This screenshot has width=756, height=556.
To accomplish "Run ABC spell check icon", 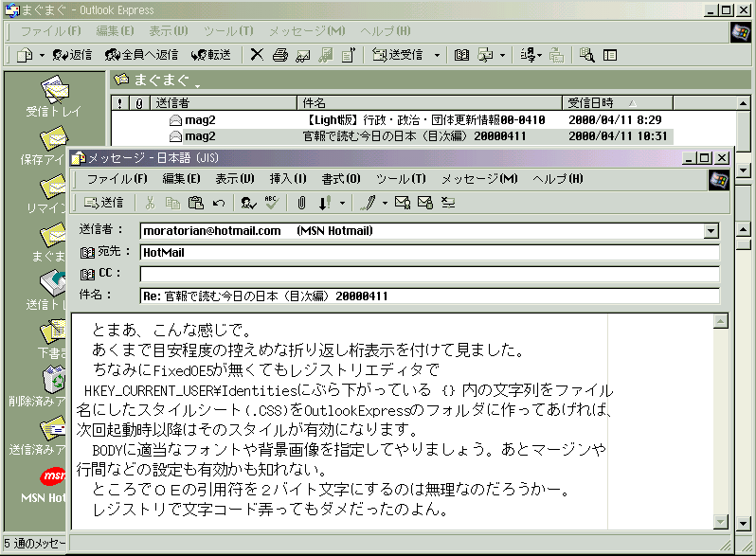I will coord(272,203).
